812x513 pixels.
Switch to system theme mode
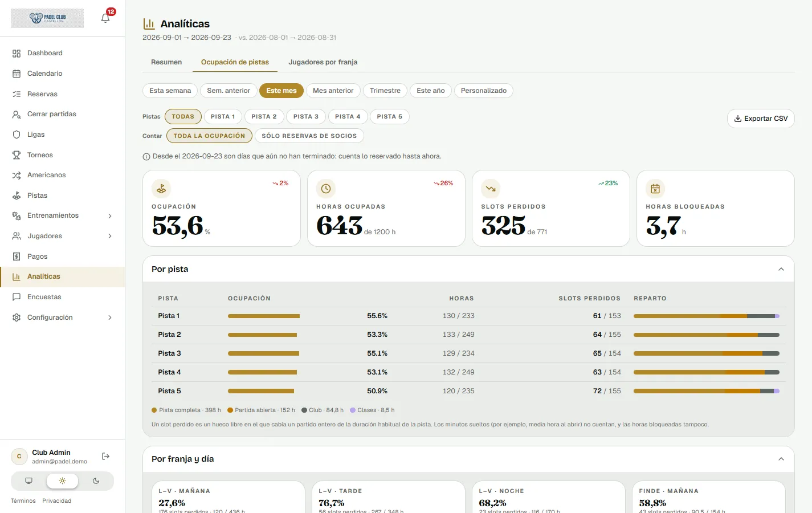click(29, 481)
